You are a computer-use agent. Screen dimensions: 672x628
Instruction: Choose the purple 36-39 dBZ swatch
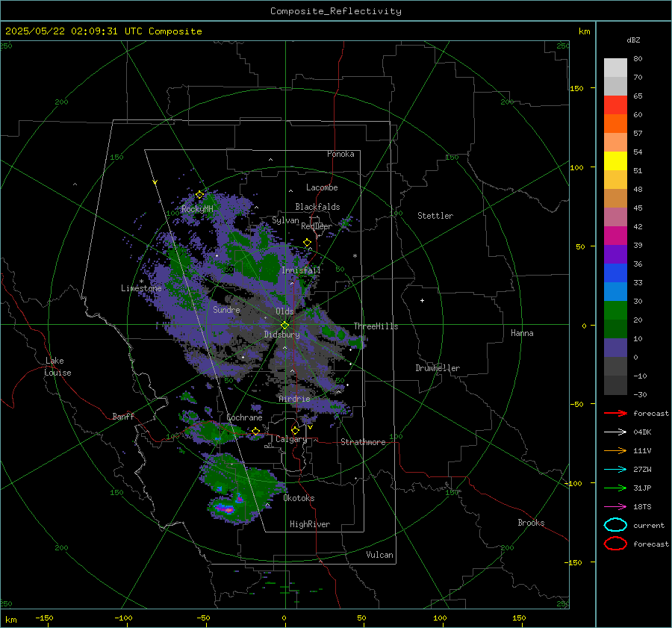tap(615, 255)
